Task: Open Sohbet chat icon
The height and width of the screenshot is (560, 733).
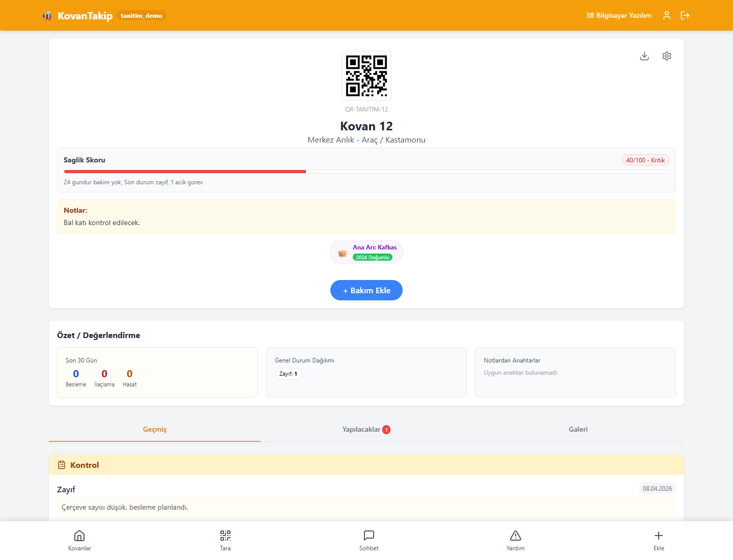Action: pos(369,536)
